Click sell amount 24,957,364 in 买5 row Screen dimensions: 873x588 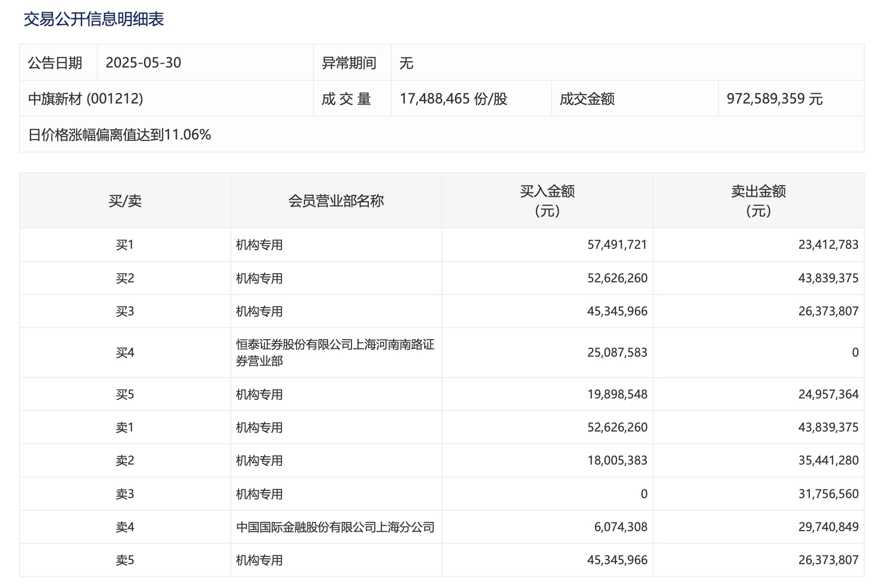pyautogui.click(x=828, y=395)
